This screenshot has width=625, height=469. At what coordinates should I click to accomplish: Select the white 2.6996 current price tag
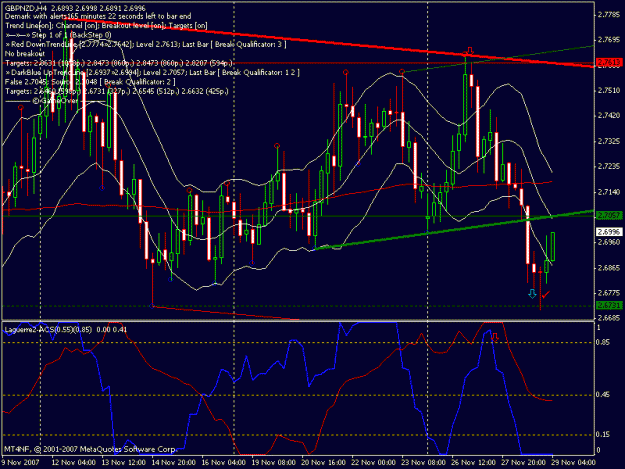click(609, 232)
